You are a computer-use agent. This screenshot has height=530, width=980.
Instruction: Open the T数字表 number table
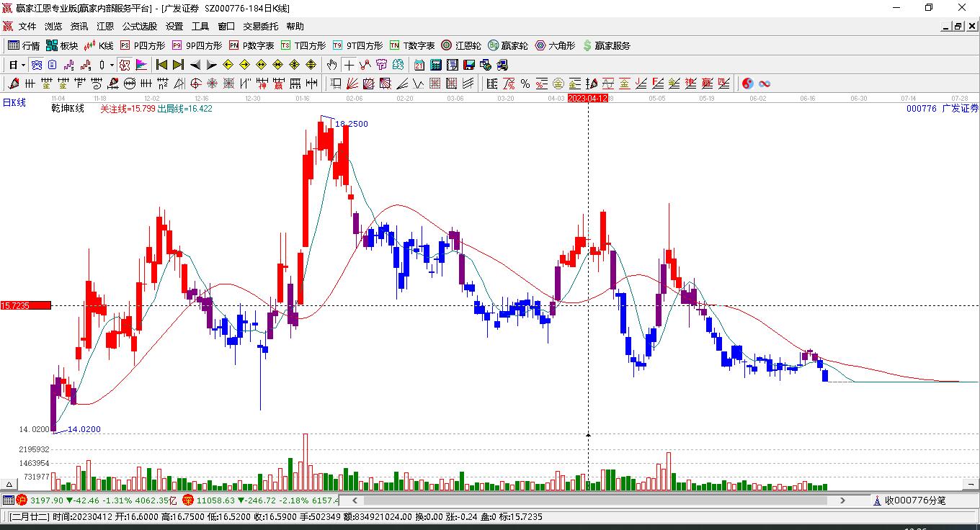click(412, 45)
